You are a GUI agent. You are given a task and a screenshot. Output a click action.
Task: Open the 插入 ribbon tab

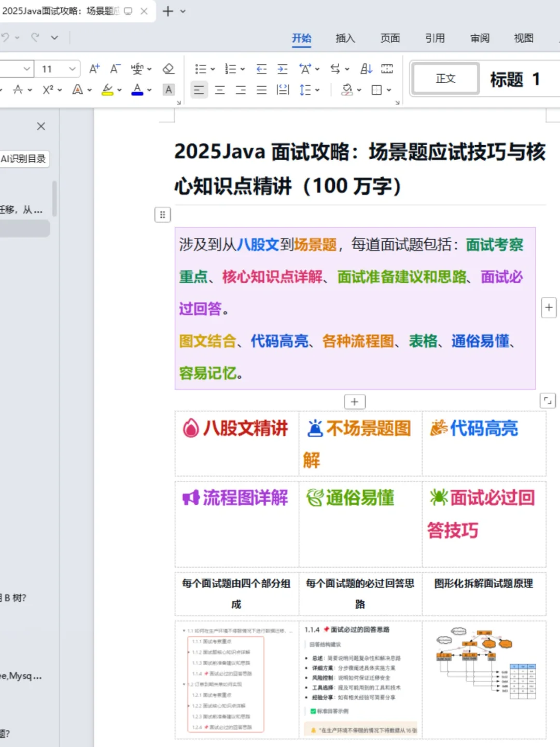tap(345, 38)
